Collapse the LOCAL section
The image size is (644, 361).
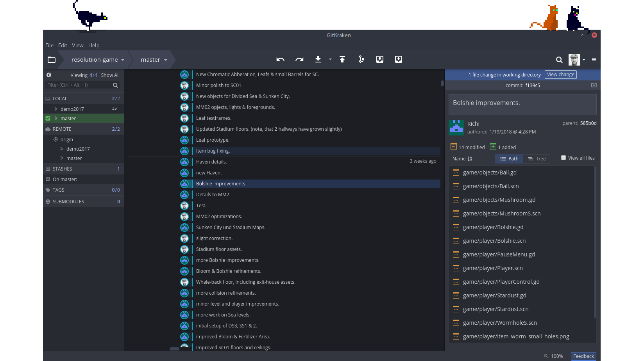pos(83,99)
